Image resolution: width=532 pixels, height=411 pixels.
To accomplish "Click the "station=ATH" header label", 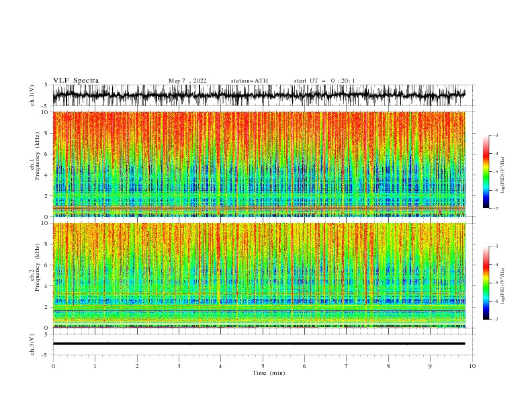I will click(x=249, y=81).
